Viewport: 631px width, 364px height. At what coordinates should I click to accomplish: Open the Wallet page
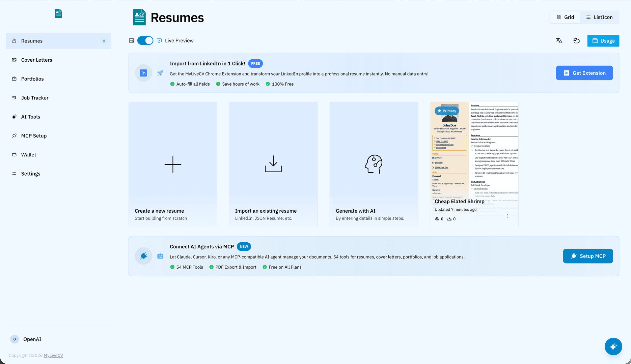[58, 154]
